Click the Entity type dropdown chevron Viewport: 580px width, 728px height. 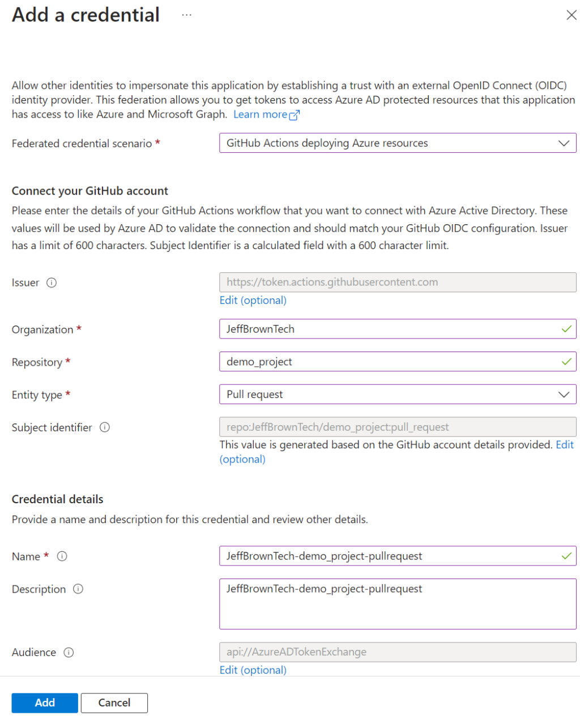pyautogui.click(x=564, y=395)
